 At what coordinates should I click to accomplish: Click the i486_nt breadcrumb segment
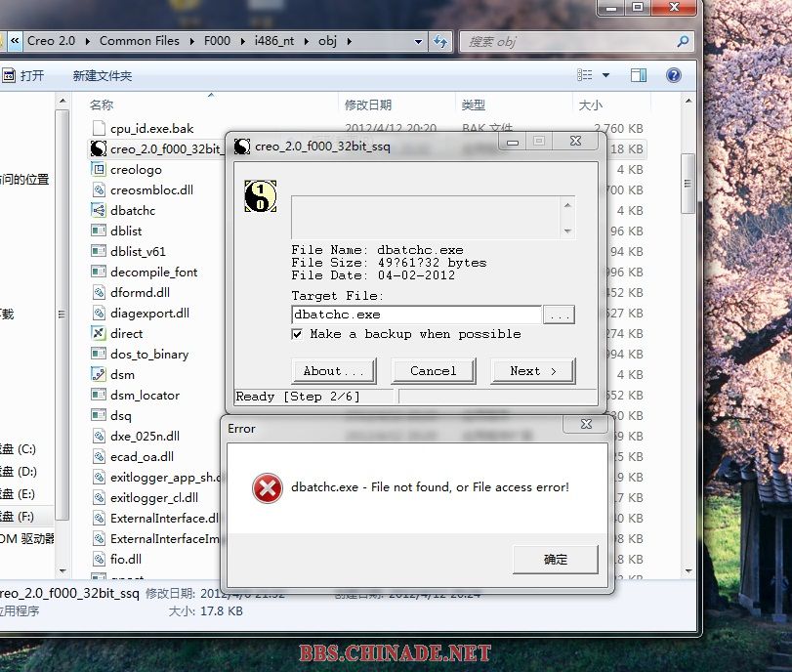point(274,41)
